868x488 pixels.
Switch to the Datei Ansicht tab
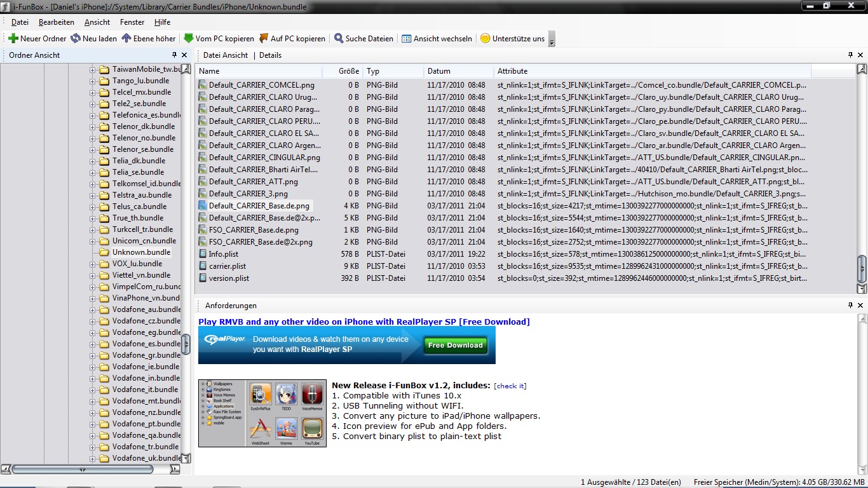(226, 55)
